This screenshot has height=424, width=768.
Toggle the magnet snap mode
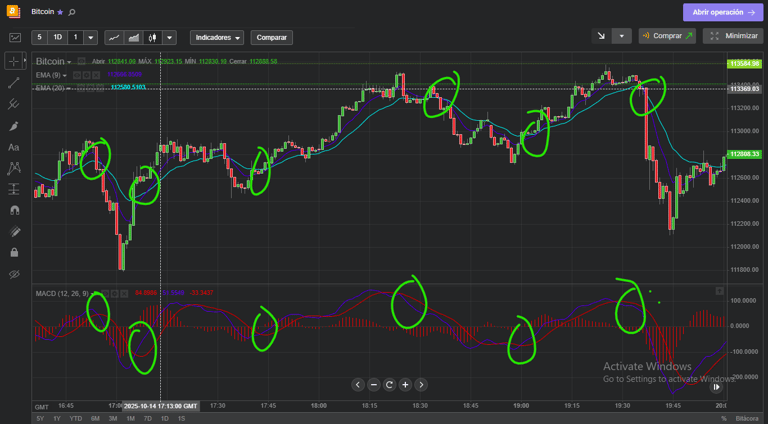[14, 211]
